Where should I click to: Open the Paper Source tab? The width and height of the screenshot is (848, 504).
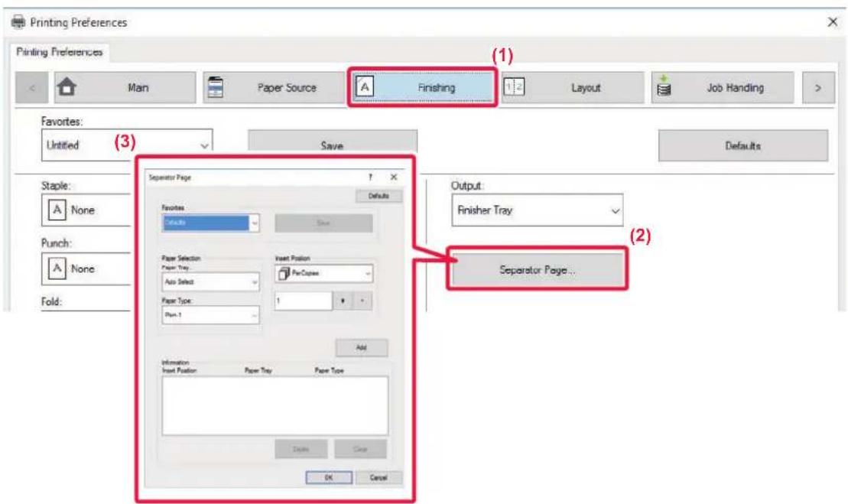pos(275,88)
